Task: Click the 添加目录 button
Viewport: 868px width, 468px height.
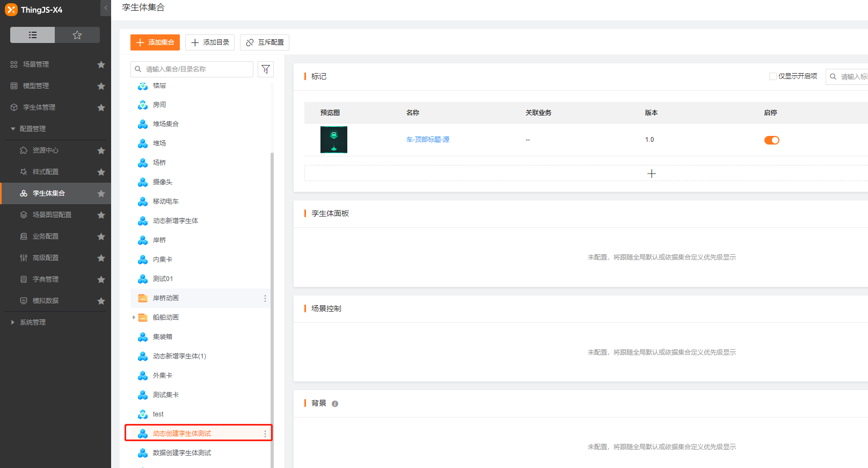Action: coord(210,42)
